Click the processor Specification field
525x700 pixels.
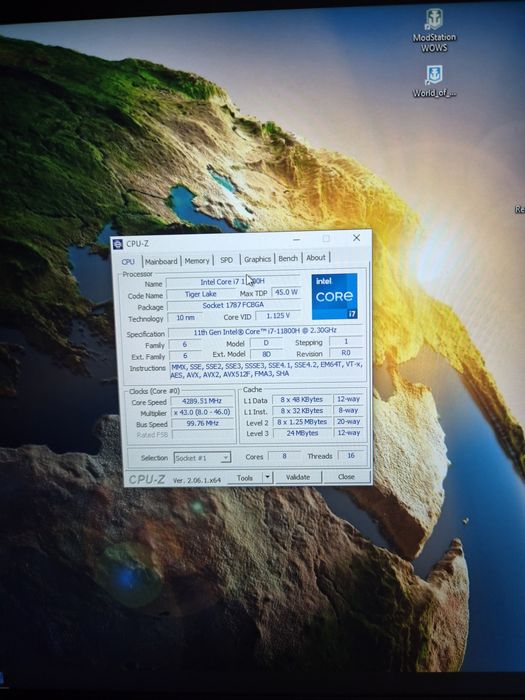[265, 331]
